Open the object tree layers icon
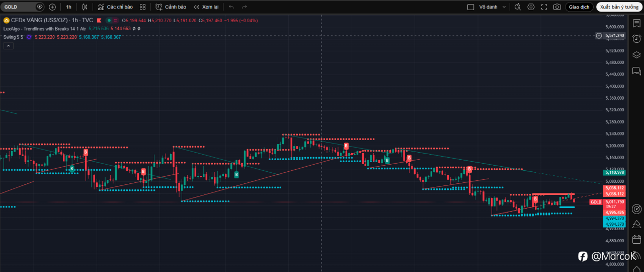644x272 pixels. pos(636,55)
